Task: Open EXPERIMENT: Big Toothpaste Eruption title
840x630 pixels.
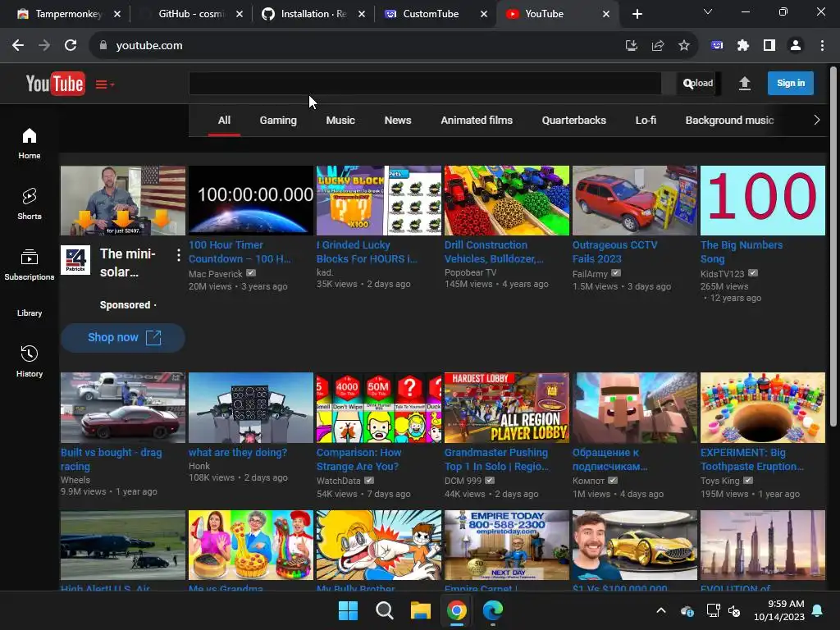Action: pyautogui.click(x=751, y=459)
